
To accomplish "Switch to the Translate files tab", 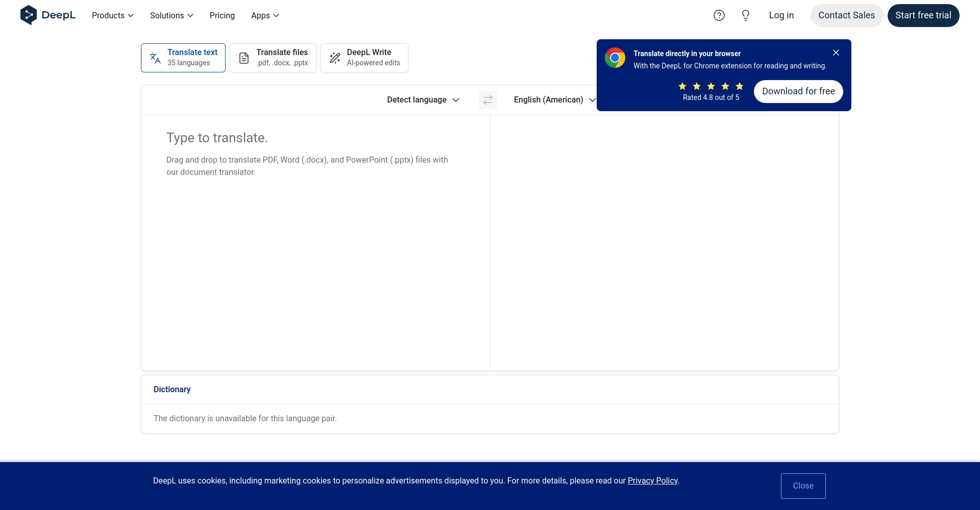I will 273,58.
